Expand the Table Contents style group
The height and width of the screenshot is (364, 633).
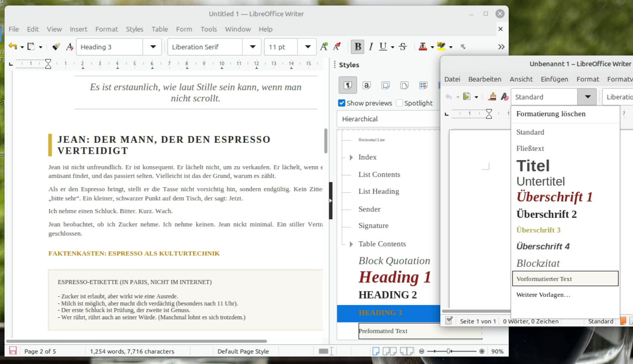coord(351,244)
